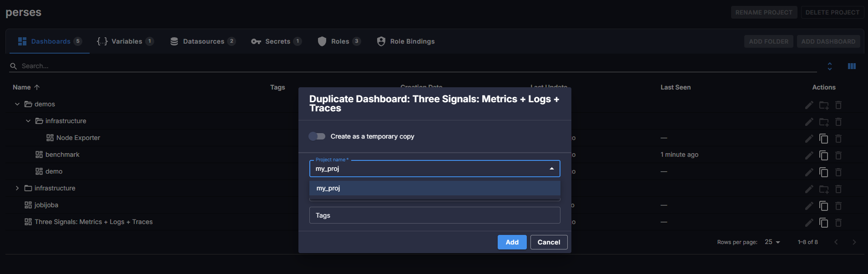Duplicate jobijoba with its copy icon
This screenshot has width=868, height=274.
coord(824,206)
